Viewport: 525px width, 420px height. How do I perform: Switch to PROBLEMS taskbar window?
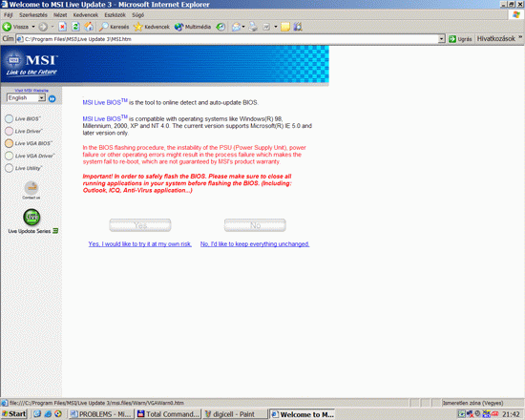pyautogui.click(x=101, y=414)
